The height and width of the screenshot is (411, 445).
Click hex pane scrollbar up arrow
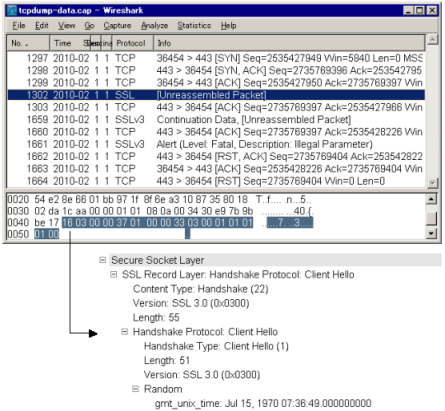pyautogui.click(x=432, y=199)
